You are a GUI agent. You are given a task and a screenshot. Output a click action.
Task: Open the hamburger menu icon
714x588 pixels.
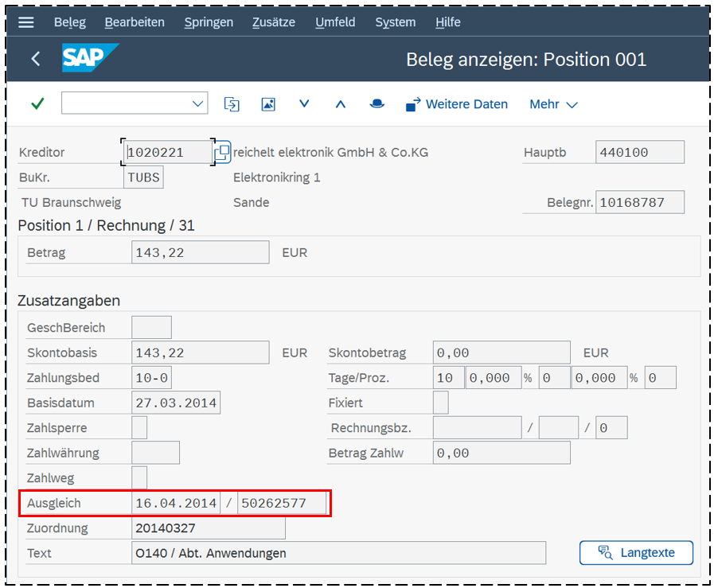26,22
